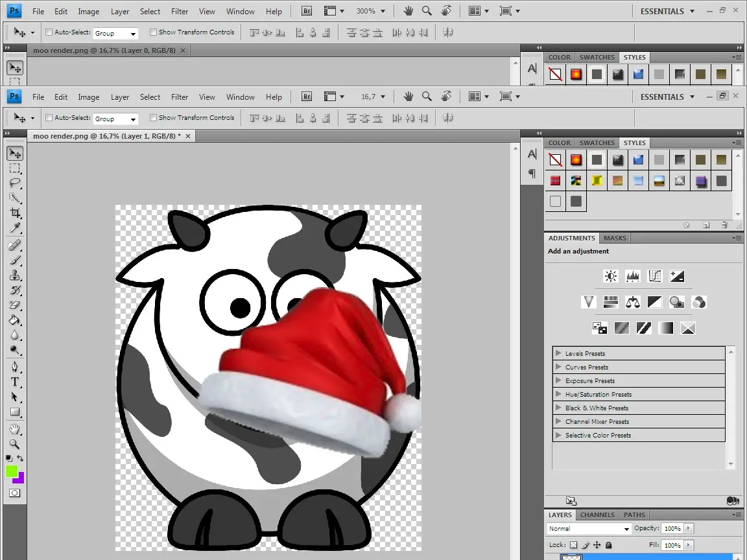
Task: Select the Spot Healing Brush tool
Action: tap(15, 245)
